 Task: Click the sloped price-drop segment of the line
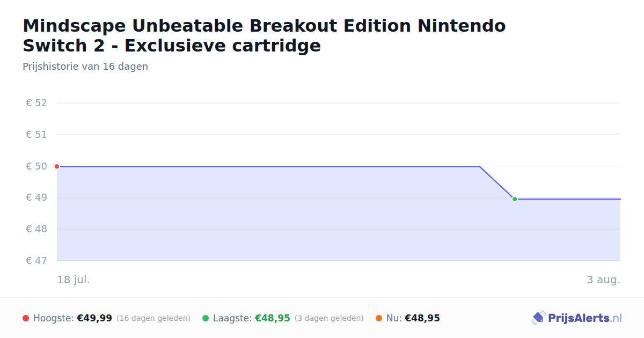497,182
